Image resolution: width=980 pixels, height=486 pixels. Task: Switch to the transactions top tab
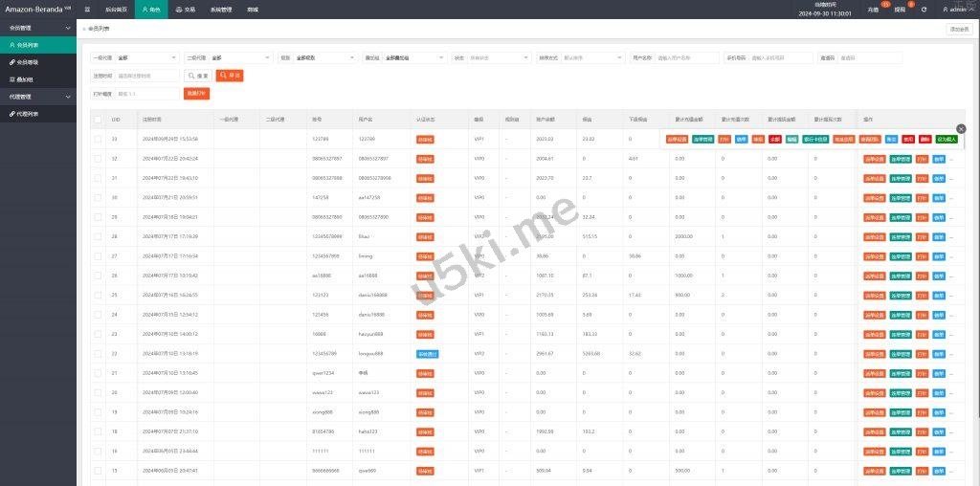tap(186, 9)
